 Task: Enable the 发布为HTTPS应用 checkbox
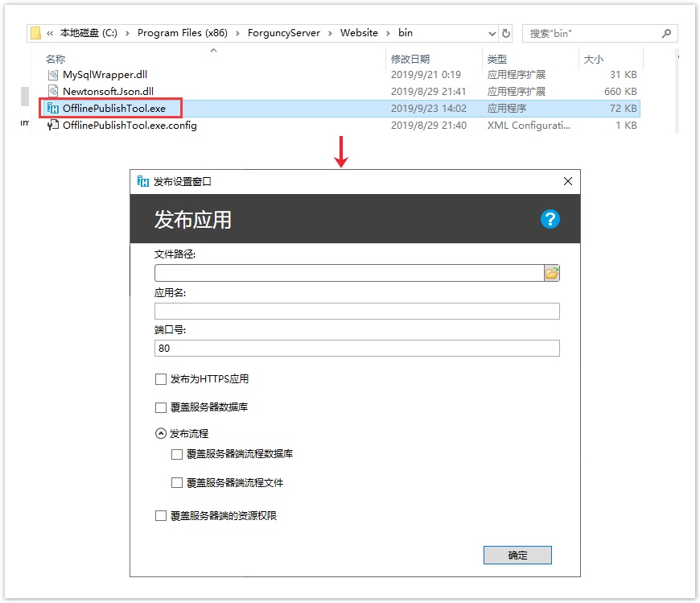[161, 379]
